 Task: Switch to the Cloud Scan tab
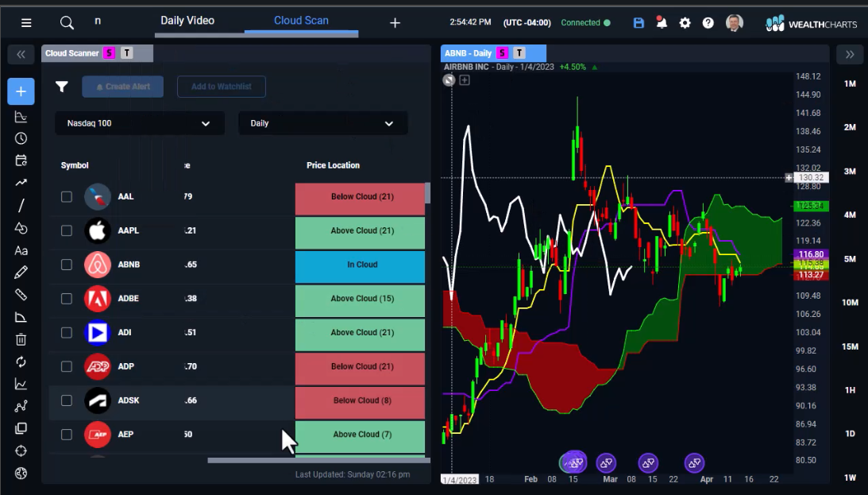click(x=301, y=21)
